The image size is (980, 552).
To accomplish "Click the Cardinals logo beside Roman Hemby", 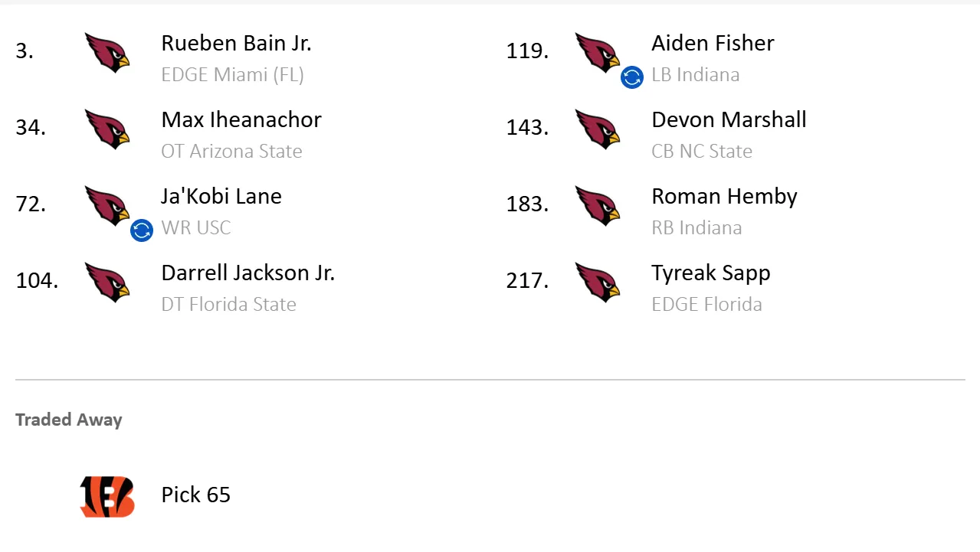I will (598, 207).
